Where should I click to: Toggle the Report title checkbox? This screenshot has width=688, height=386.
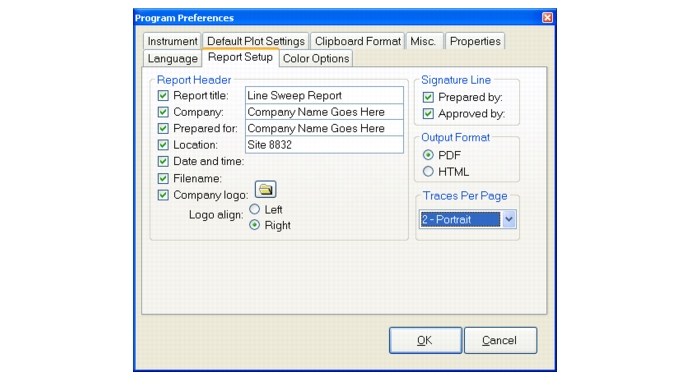pyautogui.click(x=163, y=96)
